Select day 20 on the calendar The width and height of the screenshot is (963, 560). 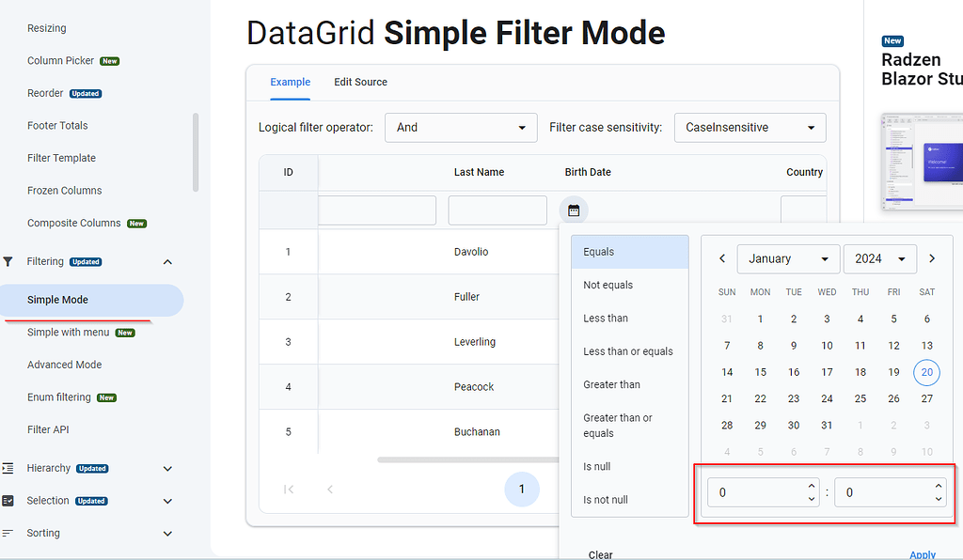[926, 372]
